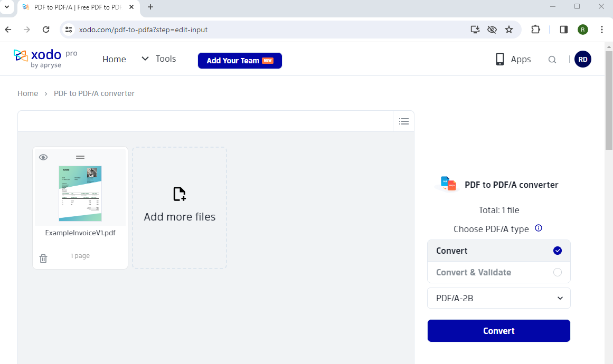Close the PDF to PDF/A browser tab
Screen dimensions: 613x364
[x=132, y=7]
